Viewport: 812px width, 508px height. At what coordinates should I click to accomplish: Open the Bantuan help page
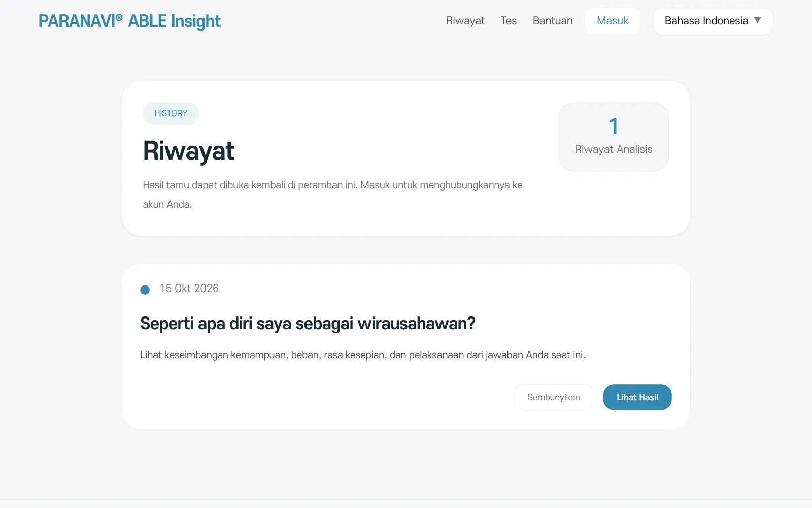pos(553,21)
